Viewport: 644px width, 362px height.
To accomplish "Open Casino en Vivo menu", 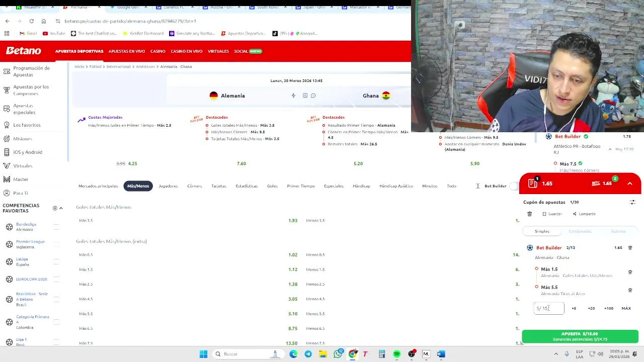I will pos(186,51).
